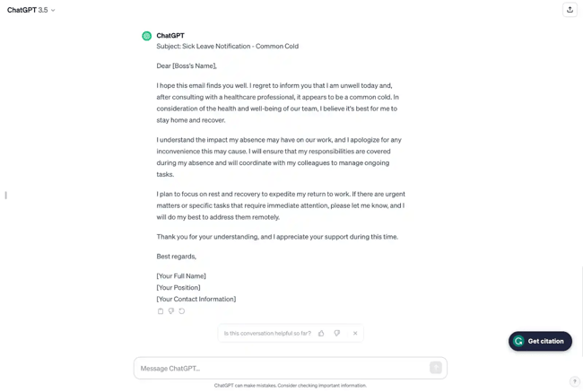Rate the conversation unhelpful in feedback bar
The height and width of the screenshot is (392, 583).
point(337,334)
